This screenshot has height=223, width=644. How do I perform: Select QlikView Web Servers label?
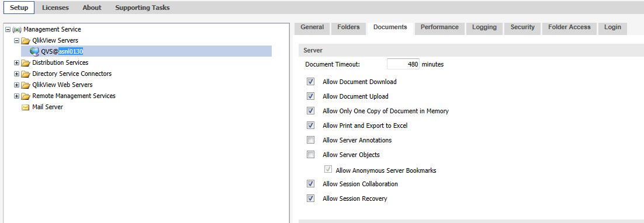pos(63,85)
